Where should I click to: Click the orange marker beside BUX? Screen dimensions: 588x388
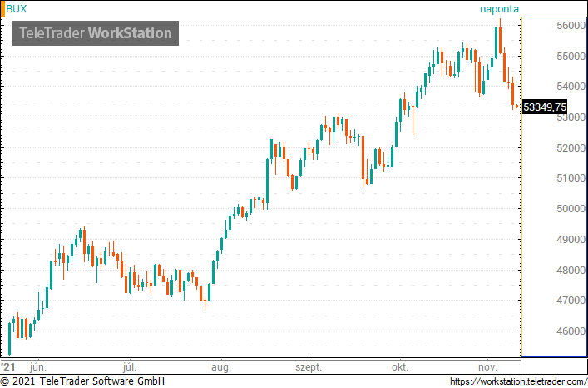[x=2, y=9]
